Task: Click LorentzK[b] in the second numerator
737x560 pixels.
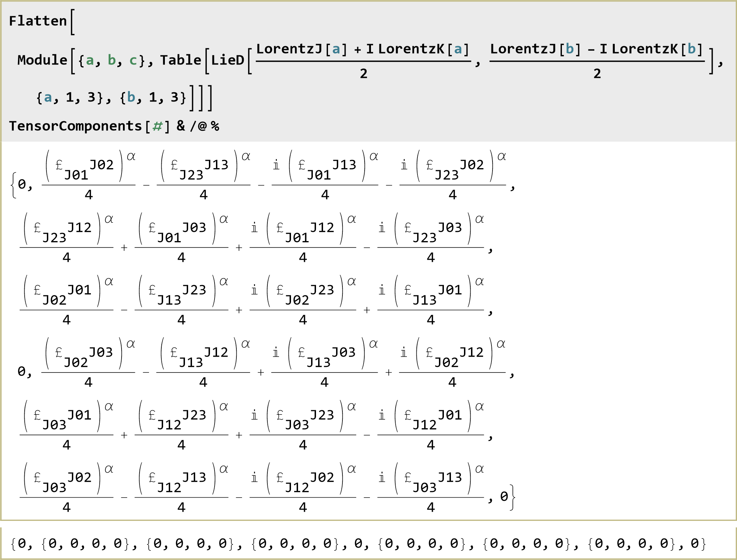Action: (657, 49)
